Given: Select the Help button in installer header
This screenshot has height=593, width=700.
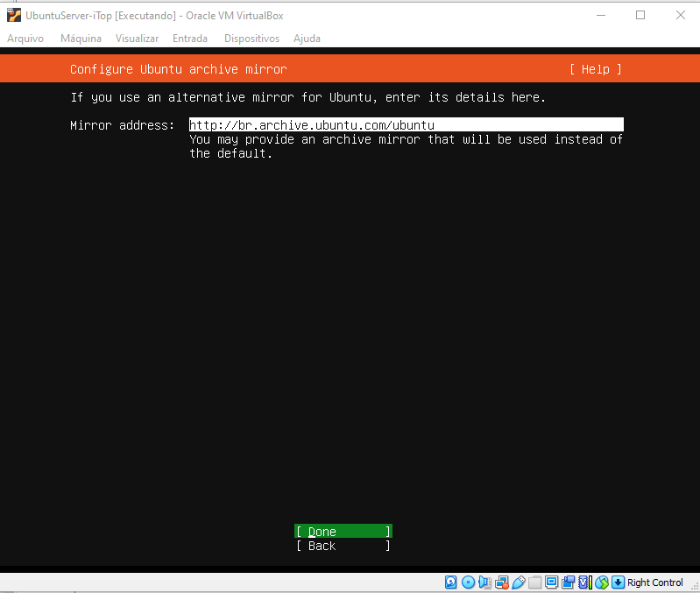Looking at the screenshot, I should 596,69.
